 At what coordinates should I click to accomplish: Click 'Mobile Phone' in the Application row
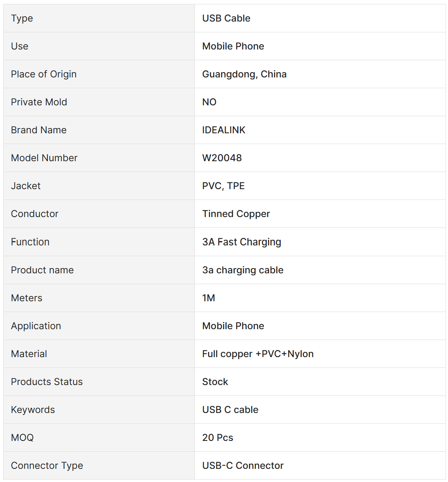pos(233,326)
